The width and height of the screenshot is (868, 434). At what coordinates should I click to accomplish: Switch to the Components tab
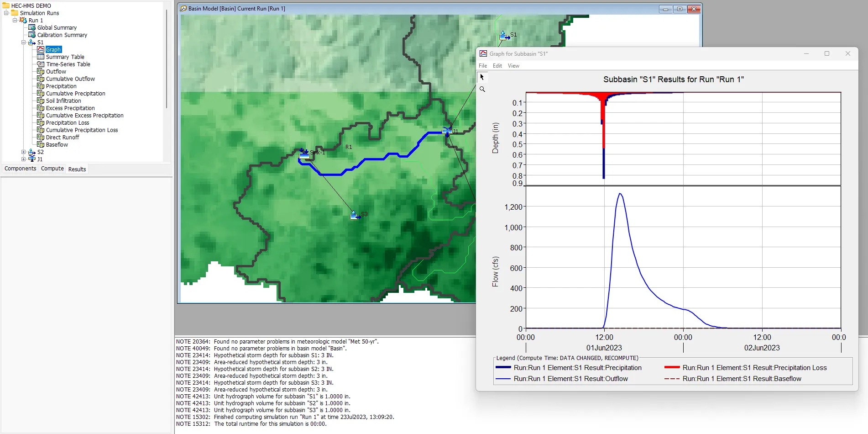click(x=20, y=169)
